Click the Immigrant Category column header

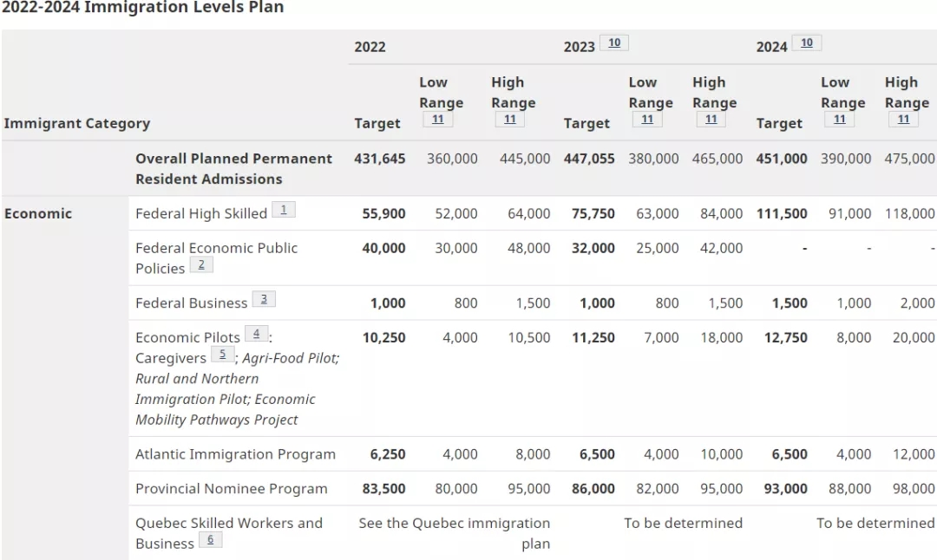click(76, 123)
